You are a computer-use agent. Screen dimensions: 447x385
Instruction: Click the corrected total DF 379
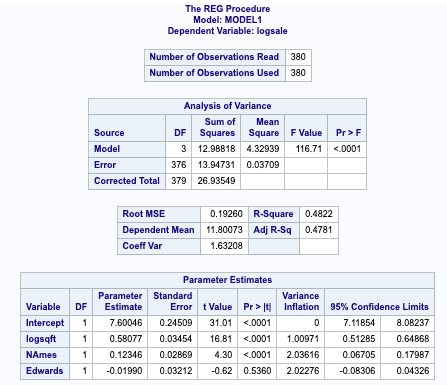179,181
